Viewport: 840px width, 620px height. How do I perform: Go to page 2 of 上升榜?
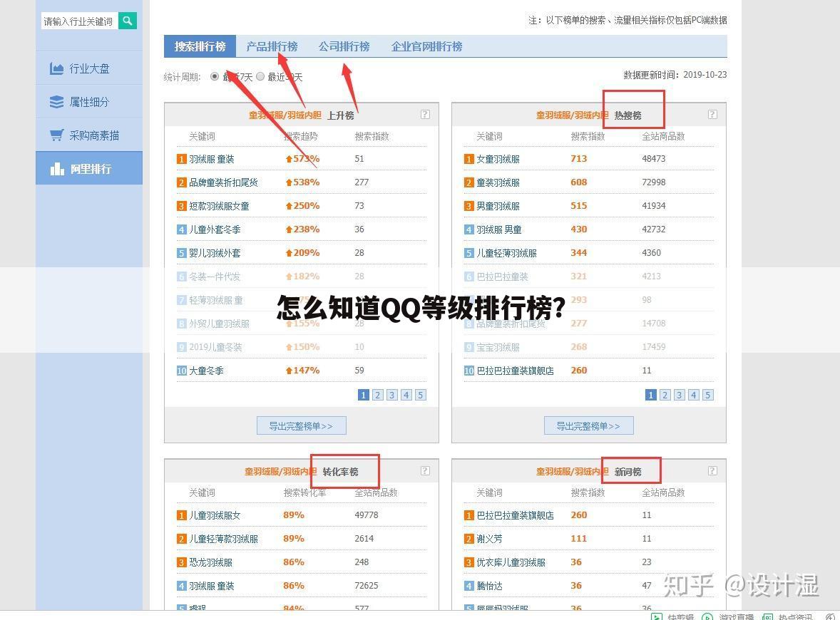click(378, 395)
